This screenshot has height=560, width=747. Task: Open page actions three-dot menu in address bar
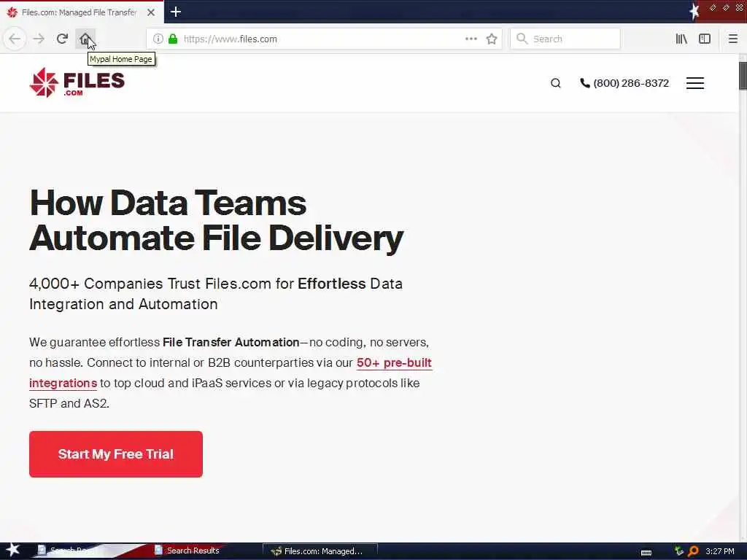tap(471, 39)
